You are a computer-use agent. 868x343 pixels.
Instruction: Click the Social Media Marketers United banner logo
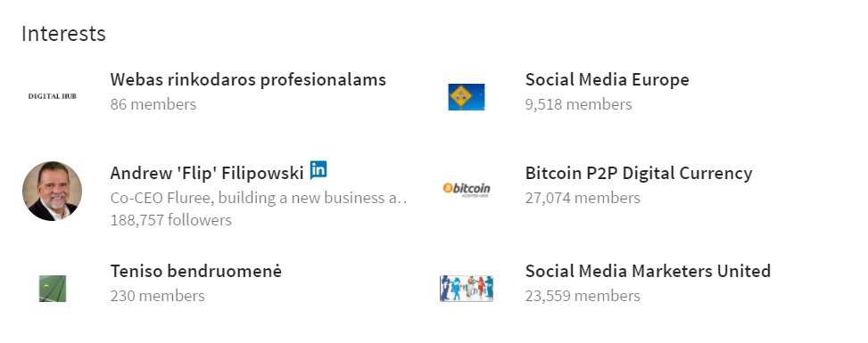pos(466,289)
